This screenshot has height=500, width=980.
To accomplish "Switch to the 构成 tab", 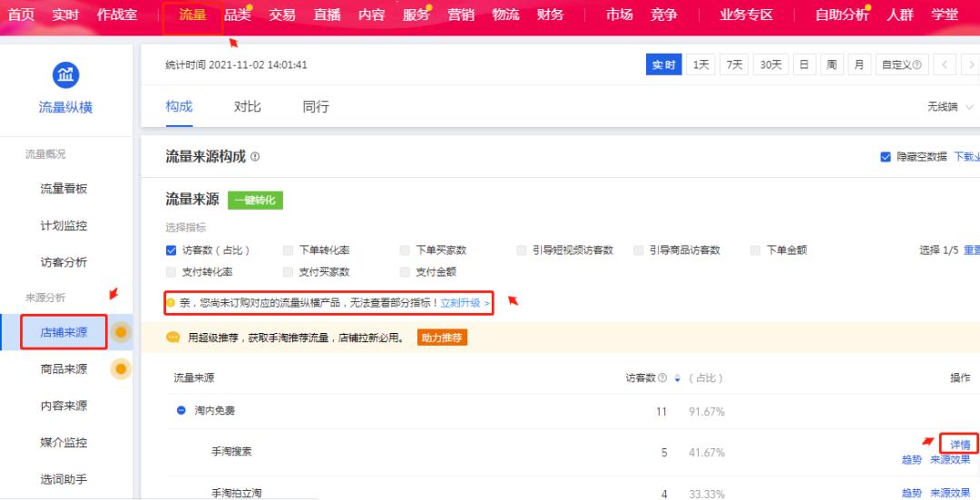I will (180, 107).
